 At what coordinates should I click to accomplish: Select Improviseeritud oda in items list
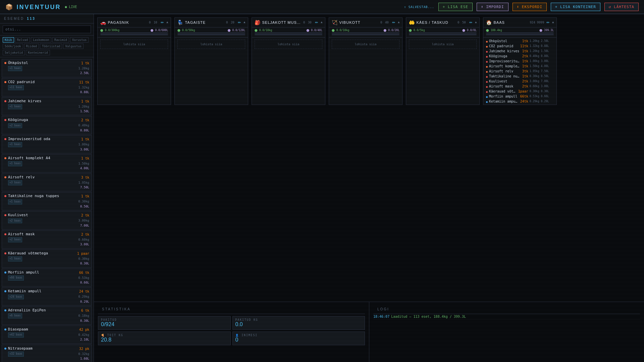(x=47, y=144)
